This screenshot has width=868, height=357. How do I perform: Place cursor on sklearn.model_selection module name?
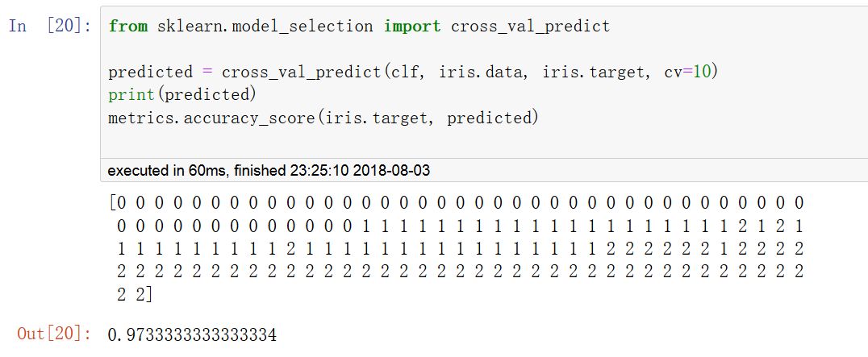point(265,26)
